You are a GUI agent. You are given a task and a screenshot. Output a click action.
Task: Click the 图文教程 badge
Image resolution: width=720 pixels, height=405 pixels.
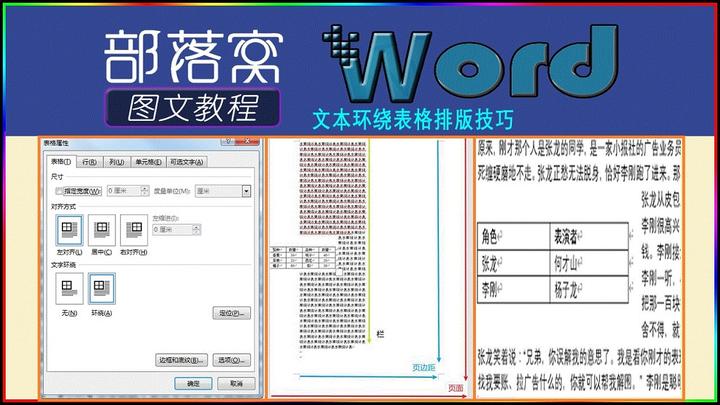pos(193,108)
